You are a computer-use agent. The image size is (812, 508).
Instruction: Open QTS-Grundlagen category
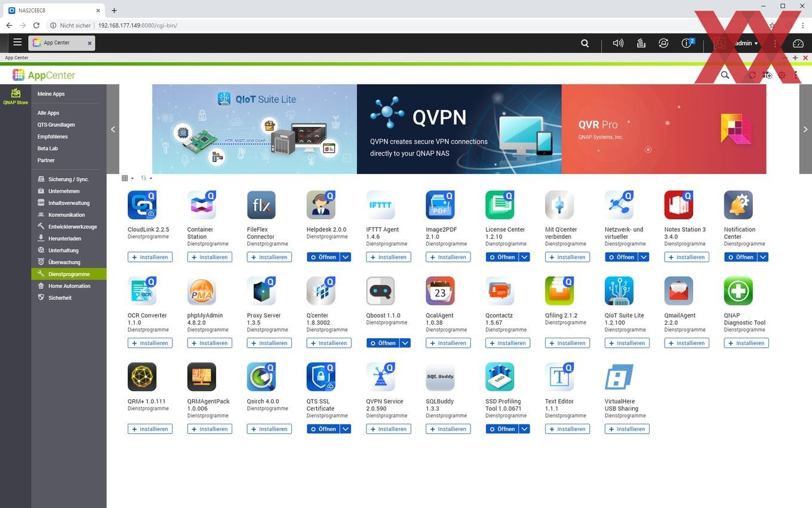click(56, 125)
